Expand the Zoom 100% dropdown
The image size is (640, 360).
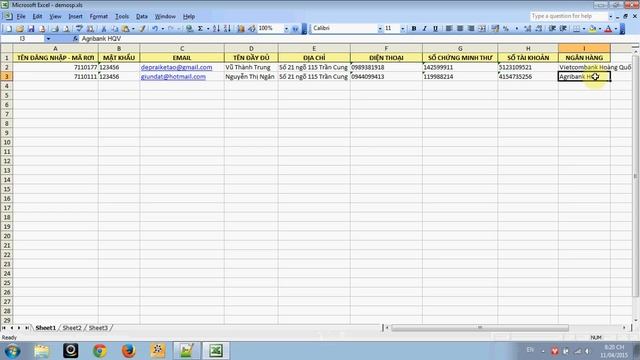click(286, 29)
